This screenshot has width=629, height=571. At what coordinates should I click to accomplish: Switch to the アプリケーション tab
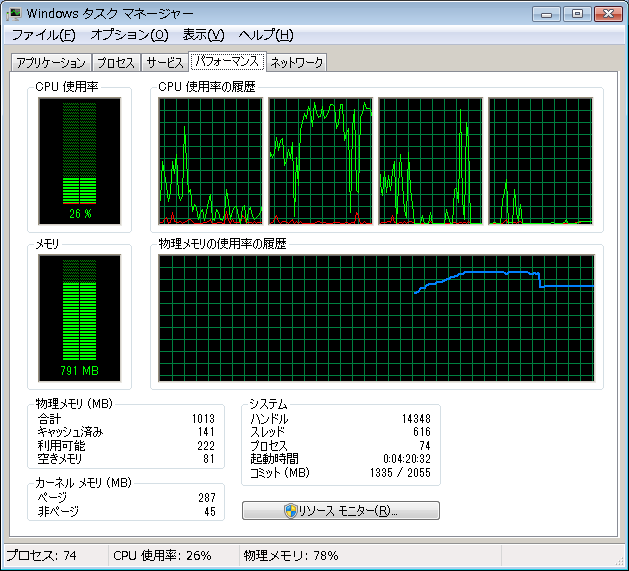(x=51, y=63)
